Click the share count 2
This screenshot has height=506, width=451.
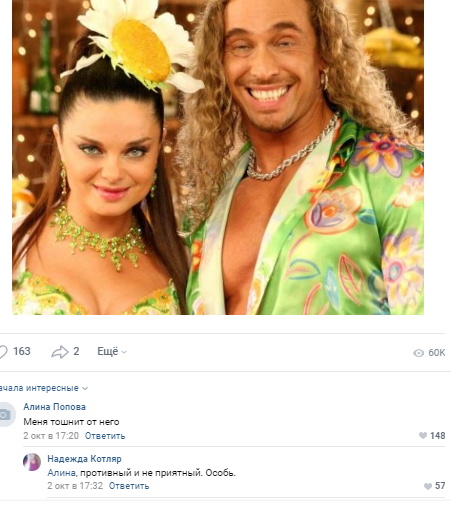pos(76,351)
